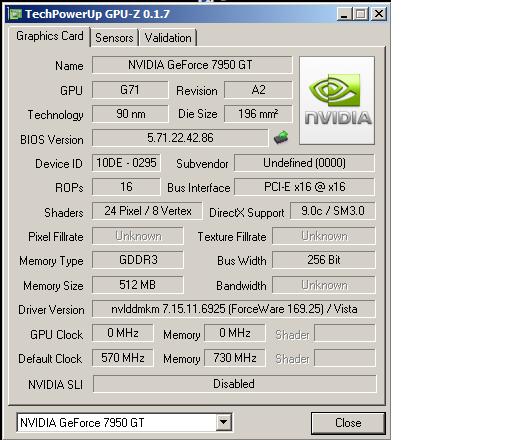Screen dimensions: 512x440
Task: Click the 'Die Size' label
Action: pos(198,114)
